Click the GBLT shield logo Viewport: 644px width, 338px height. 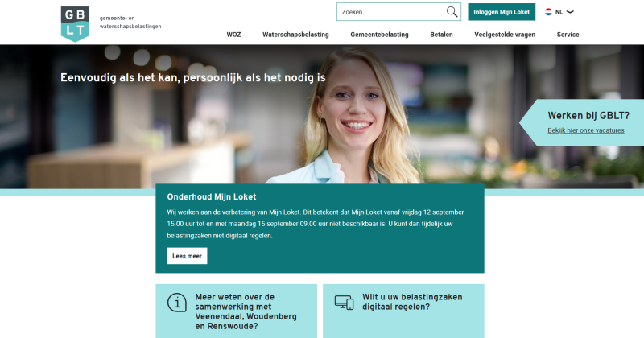click(x=75, y=24)
